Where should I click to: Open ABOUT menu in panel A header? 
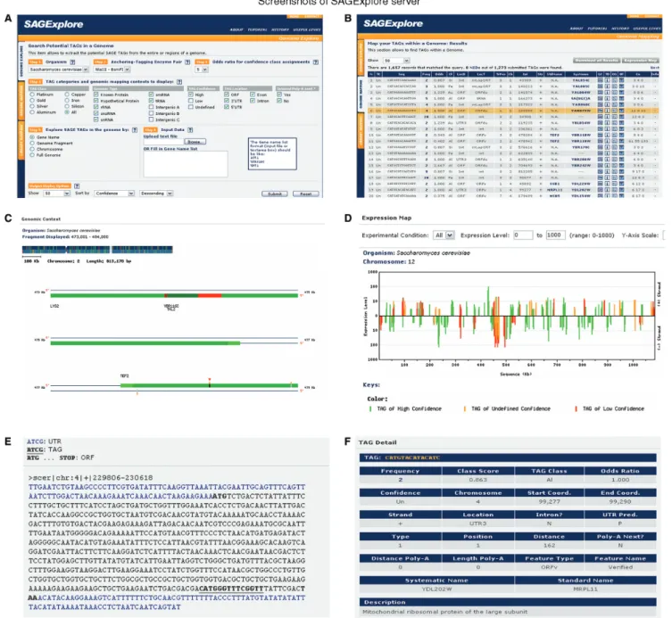[236, 29]
